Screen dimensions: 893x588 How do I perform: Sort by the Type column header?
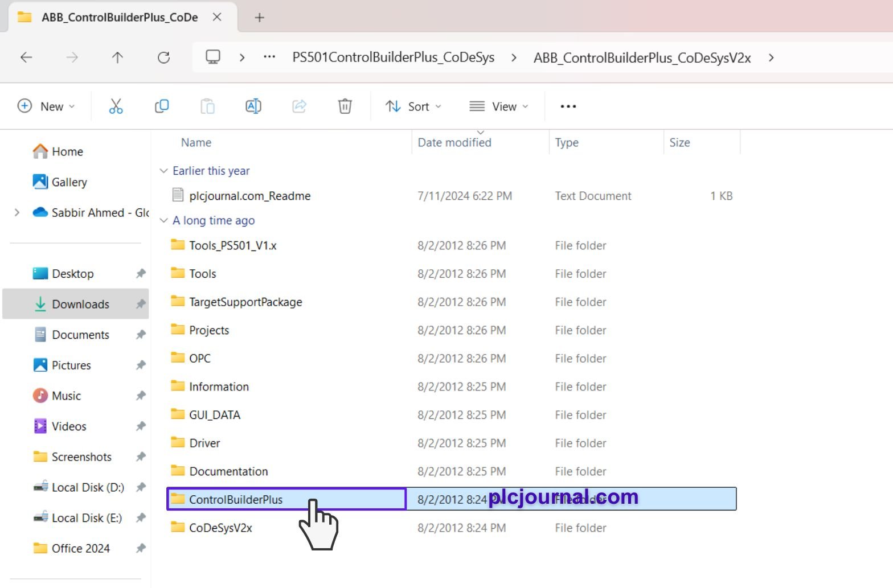(567, 142)
